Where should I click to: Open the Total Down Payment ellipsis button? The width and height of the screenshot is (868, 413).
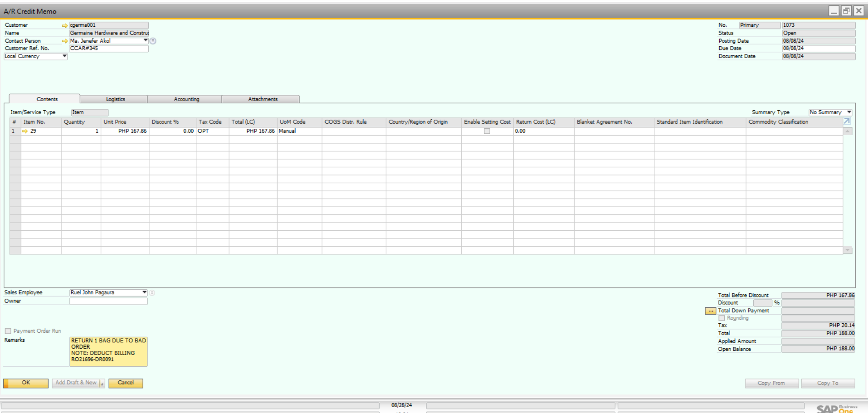click(710, 311)
